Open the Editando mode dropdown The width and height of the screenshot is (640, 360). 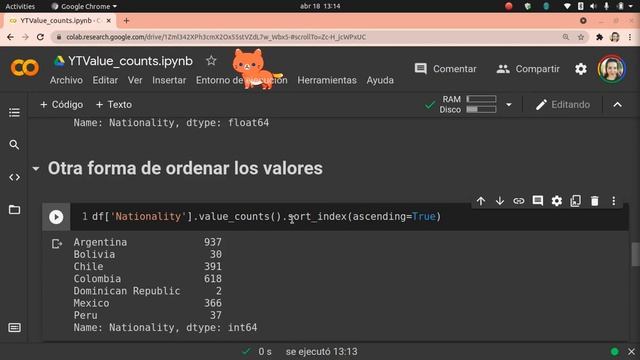pos(562,104)
